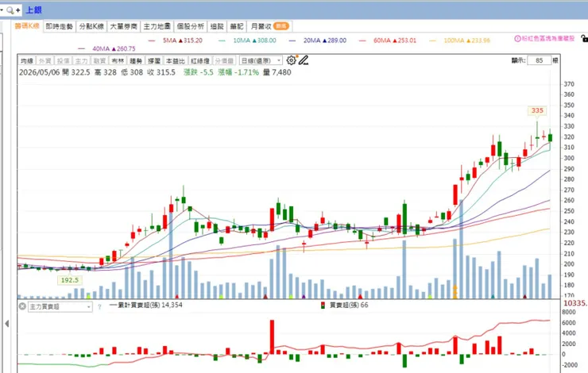Switch to the 筆記 tab
Viewport: 588px width, 373px height.
pos(237,26)
